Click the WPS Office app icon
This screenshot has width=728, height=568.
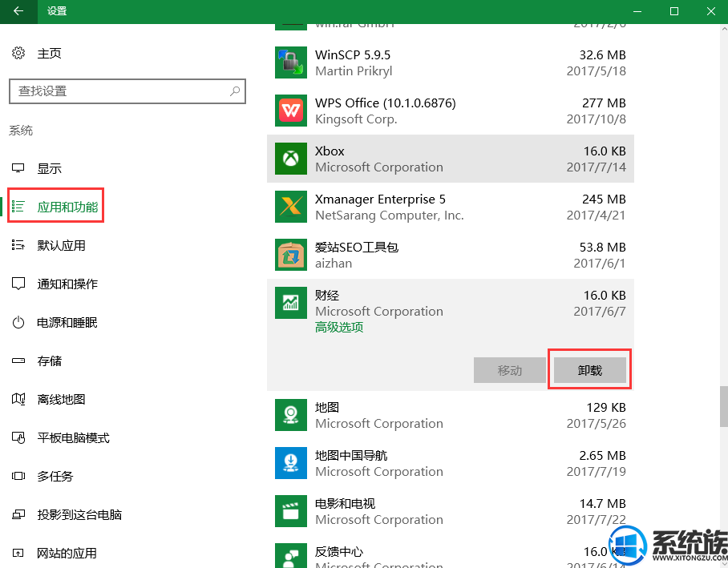click(291, 111)
